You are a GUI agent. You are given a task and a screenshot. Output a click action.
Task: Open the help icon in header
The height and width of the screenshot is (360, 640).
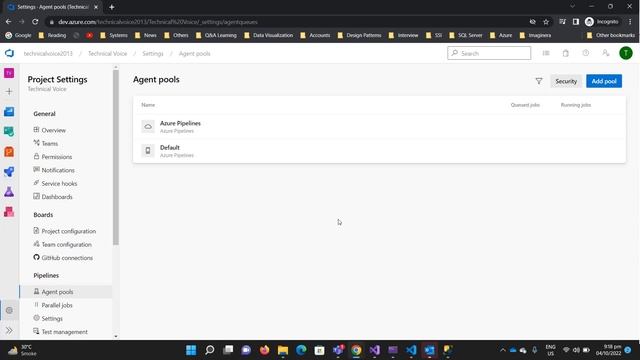click(586, 53)
